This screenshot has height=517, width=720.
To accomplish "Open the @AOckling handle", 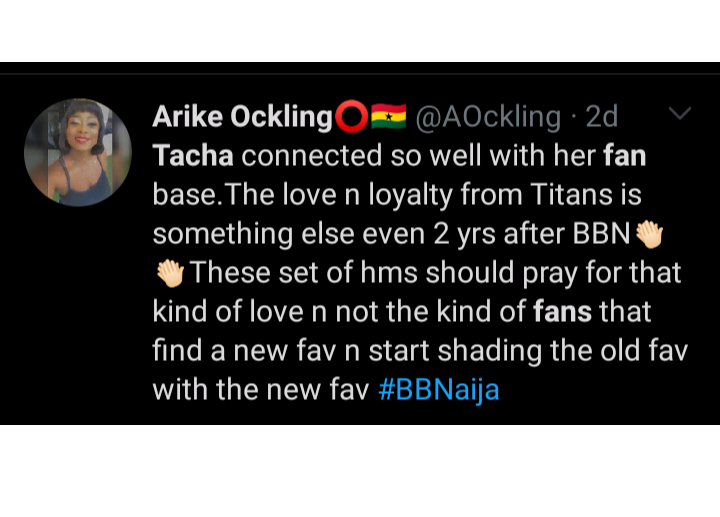I will tap(487, 117).
